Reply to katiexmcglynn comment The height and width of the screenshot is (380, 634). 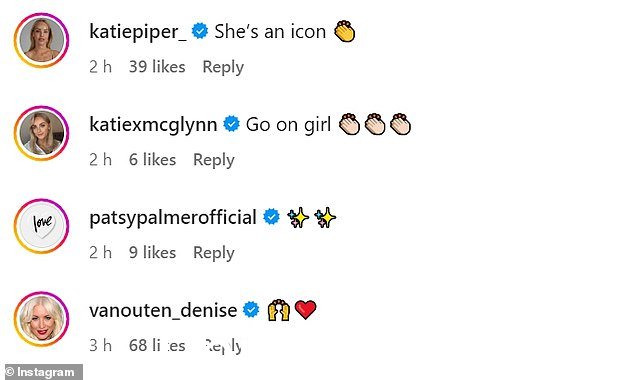tap(214, 160)
